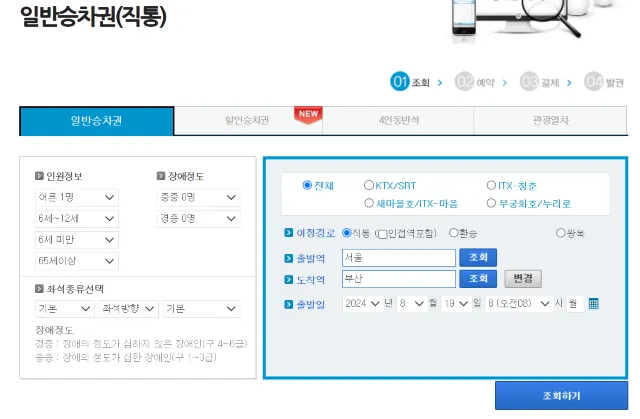
Task: Click the red NEW badge
Action: tap(308, 113)
